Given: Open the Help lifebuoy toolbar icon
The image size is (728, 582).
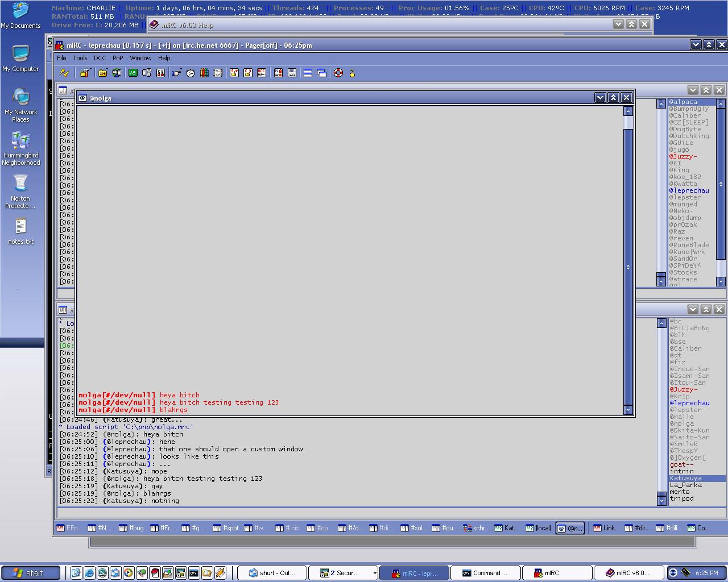Looking at the screenshot, I should point(338,73).
